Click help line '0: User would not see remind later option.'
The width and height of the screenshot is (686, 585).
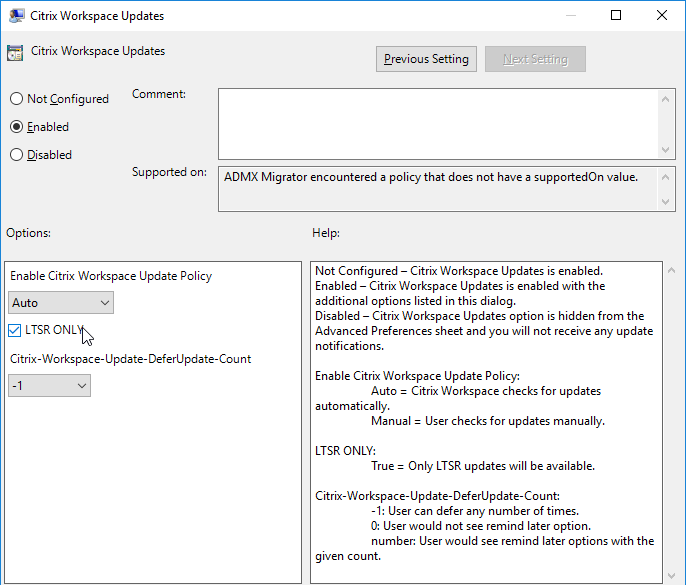(x=481, y=526)
